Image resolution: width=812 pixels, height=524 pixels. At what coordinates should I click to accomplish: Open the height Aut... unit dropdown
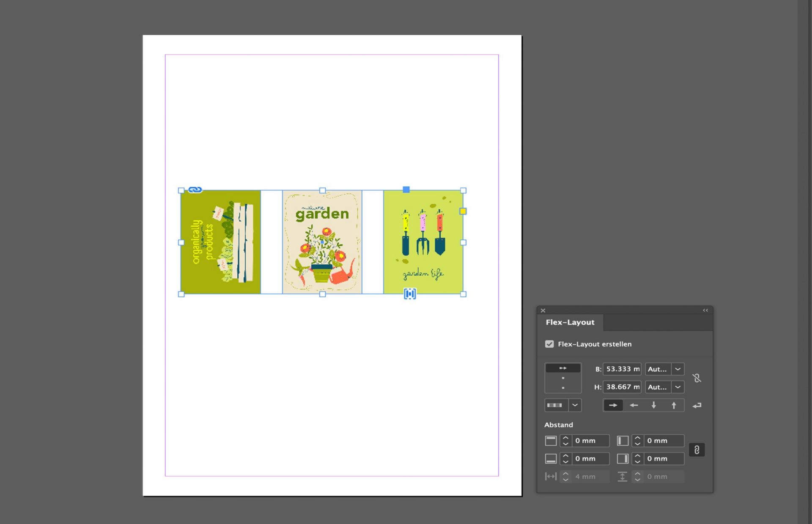click(x=677, y=387)
